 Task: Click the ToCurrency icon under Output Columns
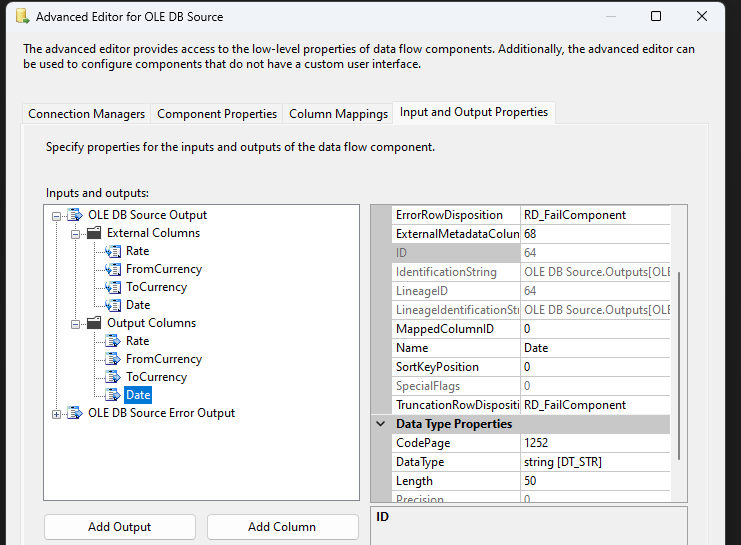tap(112, 377)
